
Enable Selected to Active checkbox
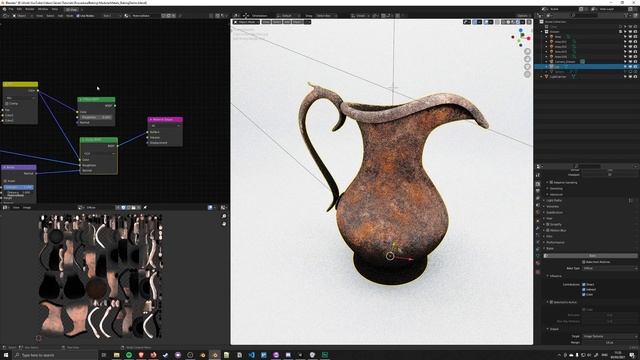(551, 302)
